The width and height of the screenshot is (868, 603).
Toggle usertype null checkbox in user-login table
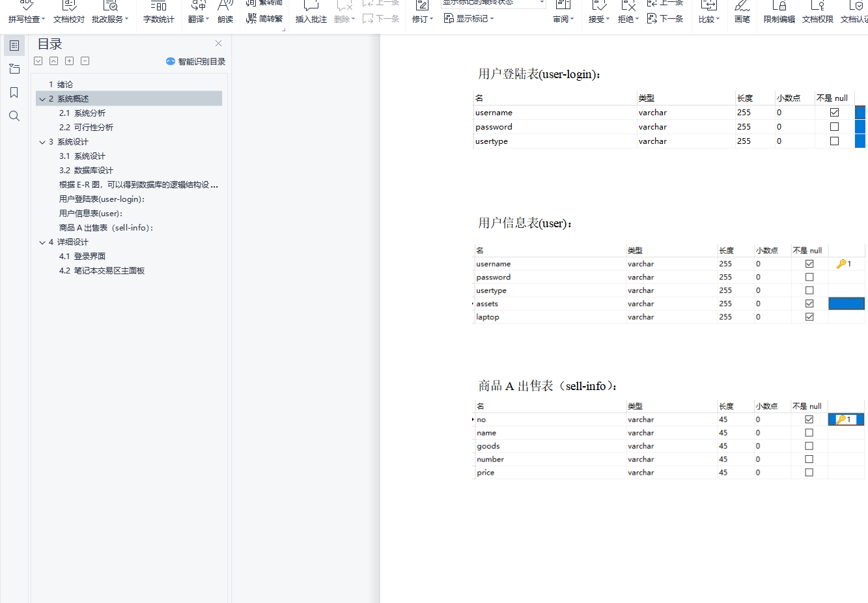[x=834, y=141]
